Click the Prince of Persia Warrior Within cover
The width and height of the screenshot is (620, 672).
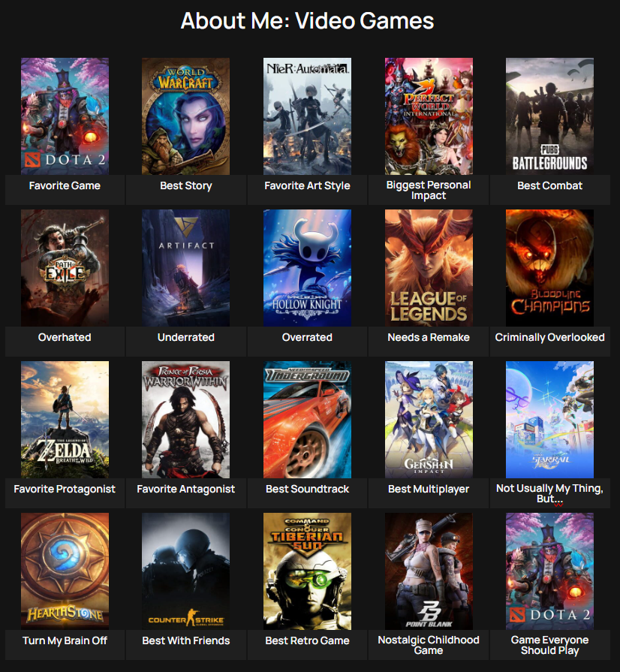pos(185,420)
